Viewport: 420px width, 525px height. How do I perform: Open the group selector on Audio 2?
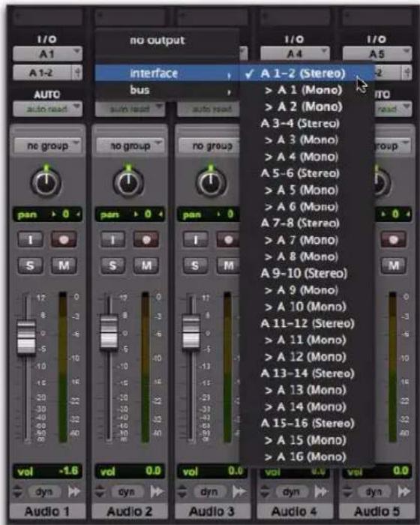[x=130, y=146]
